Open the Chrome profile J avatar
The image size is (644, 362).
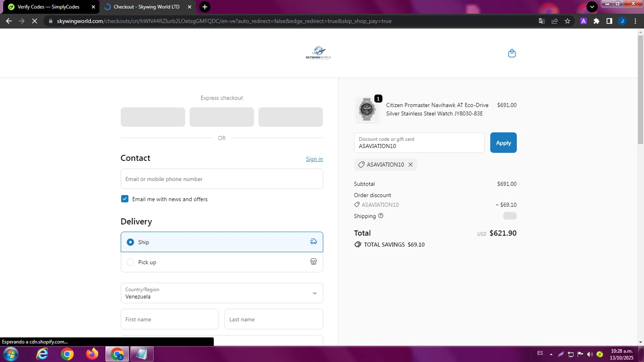622,21
